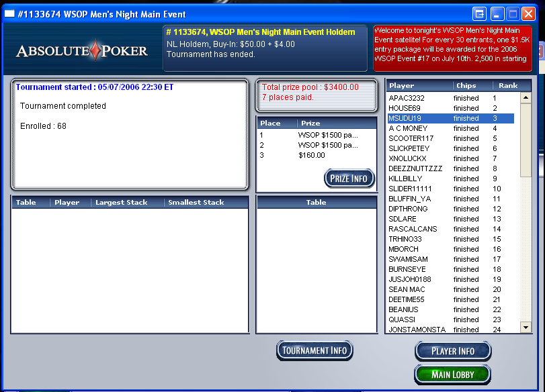Click the Player header next to Chips

click(x=419, y=85)
